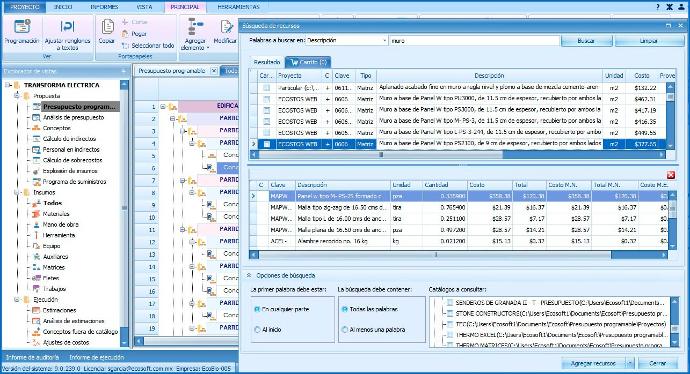This screenshot has height=374, width=690.
Task: Click the Pegar clipboard icon
Action: pos(125,33)
